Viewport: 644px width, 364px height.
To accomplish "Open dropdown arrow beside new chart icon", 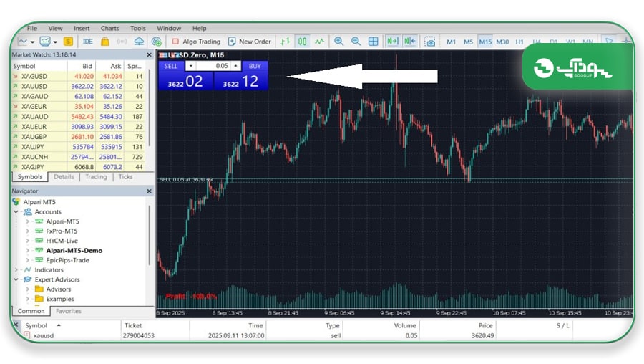I will coord(32,42).
